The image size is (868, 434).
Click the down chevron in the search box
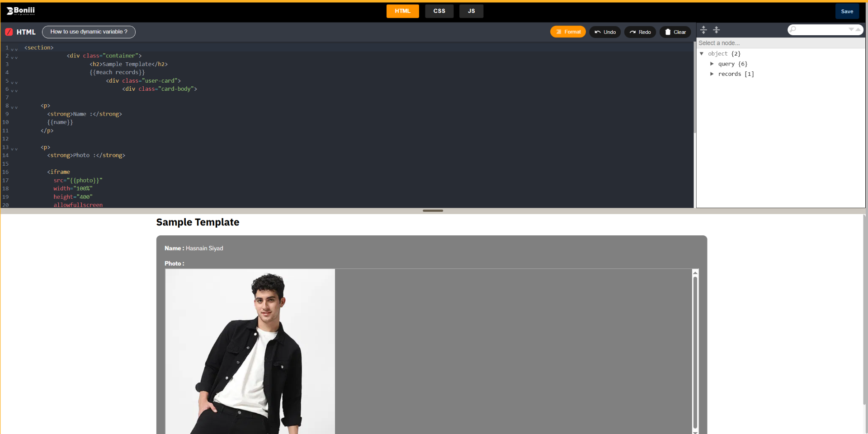click(851, 29)
